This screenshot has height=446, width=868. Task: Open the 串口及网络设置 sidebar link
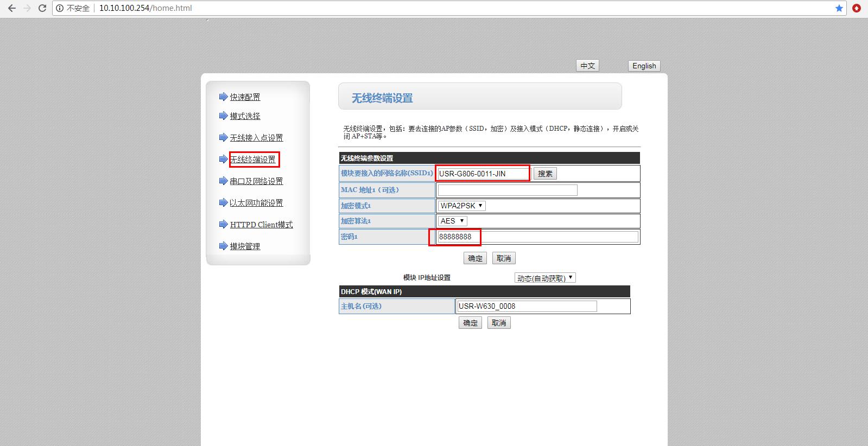(256, 181)
